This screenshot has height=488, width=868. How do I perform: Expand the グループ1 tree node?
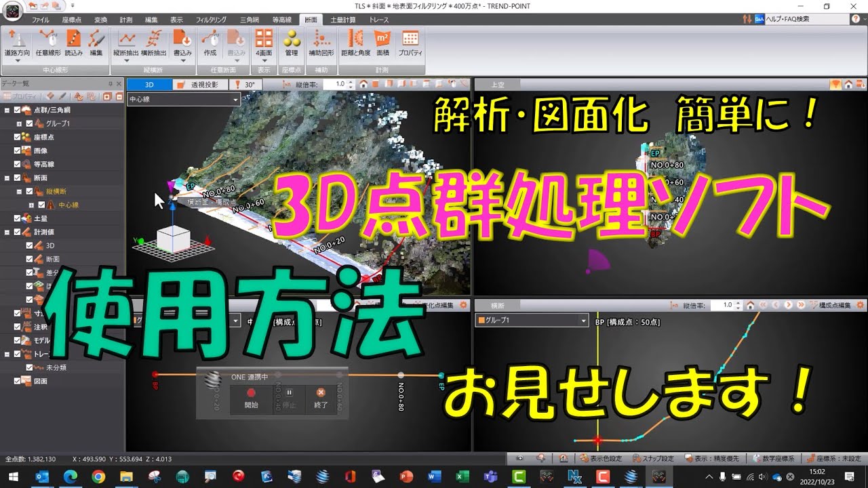(19, 123)
